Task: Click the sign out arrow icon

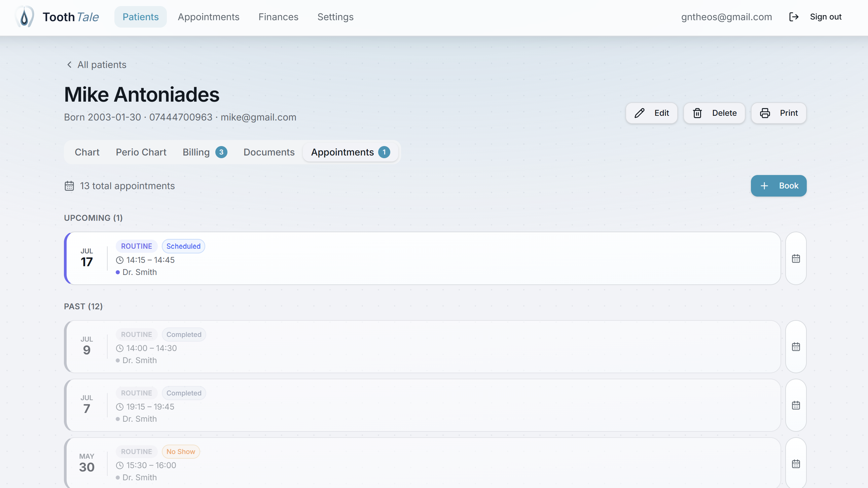Action: (794, 17)
